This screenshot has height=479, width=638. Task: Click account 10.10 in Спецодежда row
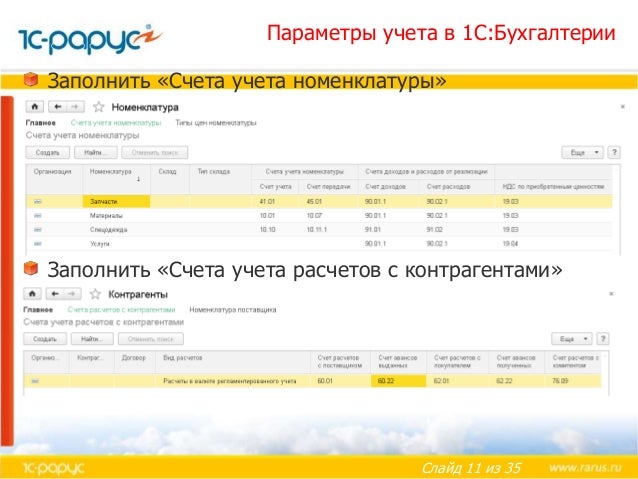(267, 230)
